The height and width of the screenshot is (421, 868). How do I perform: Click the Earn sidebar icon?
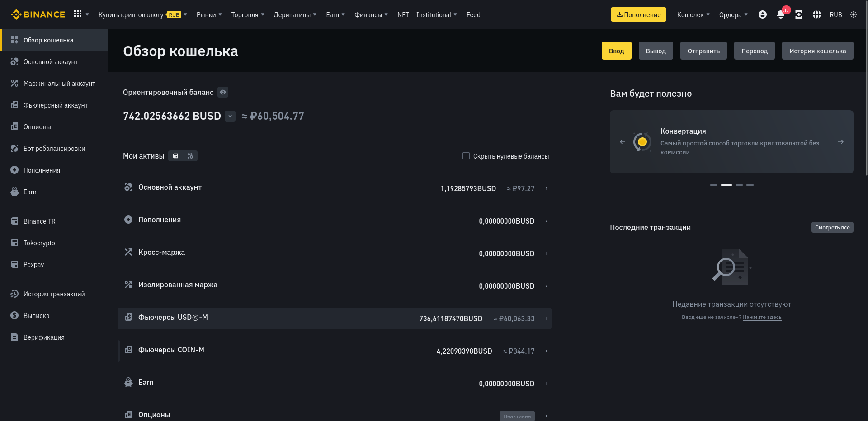(14, 192)
